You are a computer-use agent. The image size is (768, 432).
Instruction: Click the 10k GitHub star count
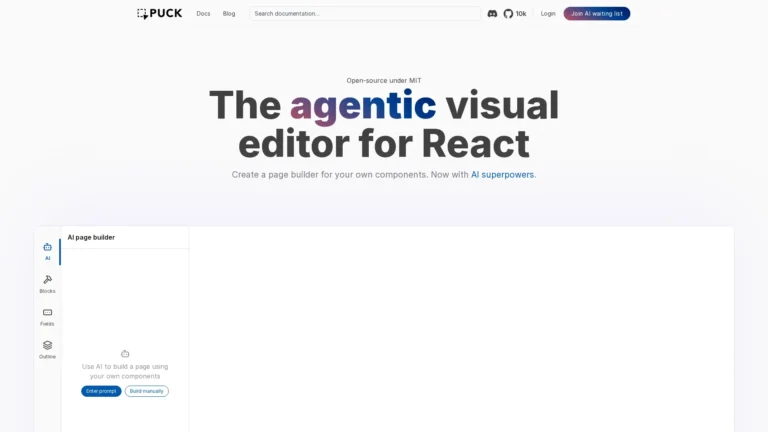521,14
